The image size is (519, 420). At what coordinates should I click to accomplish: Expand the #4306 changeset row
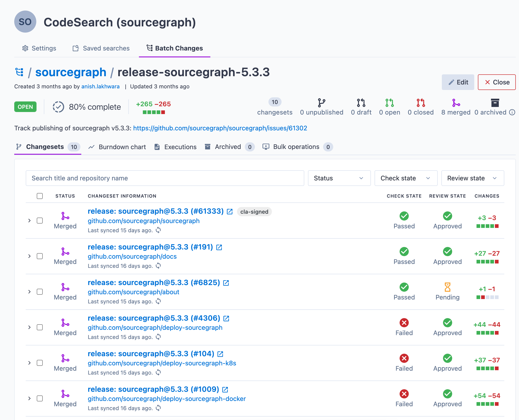point(29,327)
